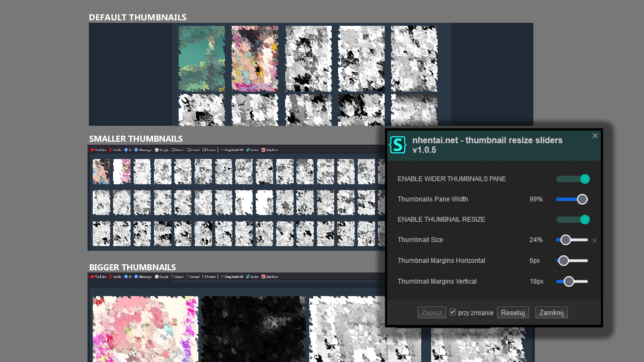Close the thumbnail resize sliders dialog

click(595, 136)
